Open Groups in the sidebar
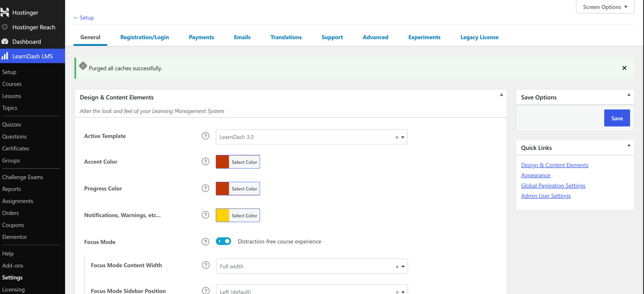Viewport: 644px width, 294px height. [x=11, y=160]
